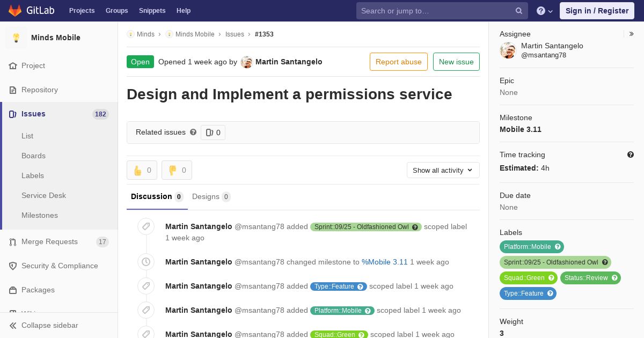Open the Show all activity dropdown
644x338 pixels.
(443, 170)
